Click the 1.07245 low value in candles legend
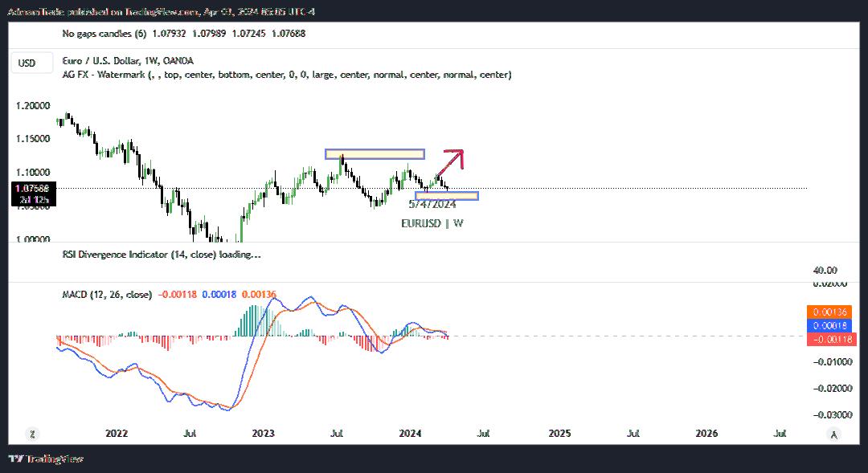Screen dimensions: 868x473 pos(249,34)
